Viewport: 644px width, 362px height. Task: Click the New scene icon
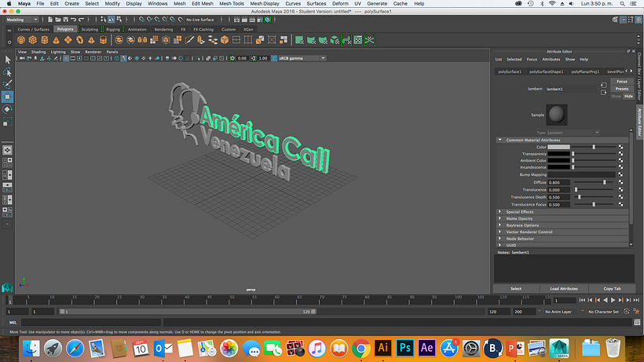[x=50, y=20]
